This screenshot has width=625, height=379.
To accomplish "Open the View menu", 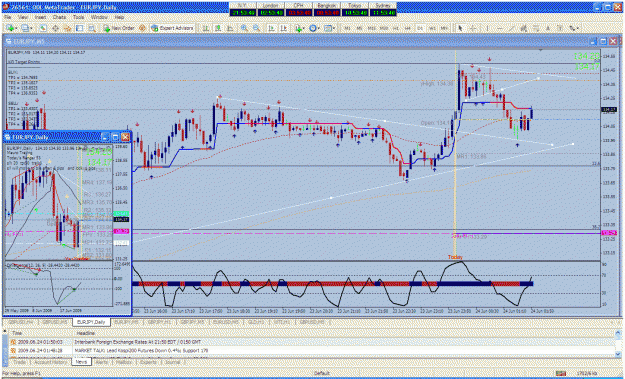I will 23,18.
